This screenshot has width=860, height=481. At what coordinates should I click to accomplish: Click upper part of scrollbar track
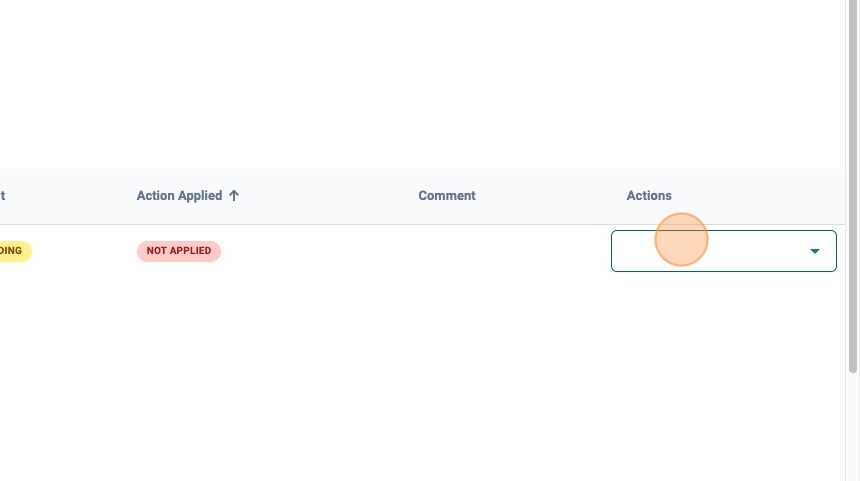[x=852, y=60]
